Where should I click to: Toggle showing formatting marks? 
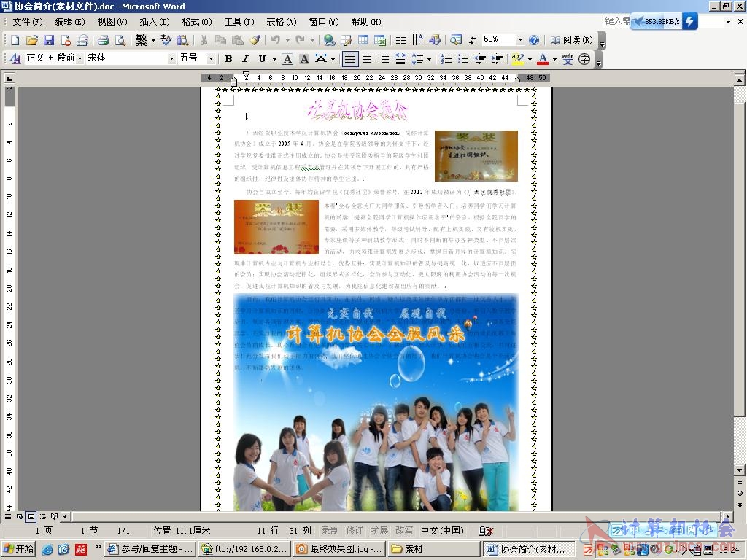(x=473, y=41)
